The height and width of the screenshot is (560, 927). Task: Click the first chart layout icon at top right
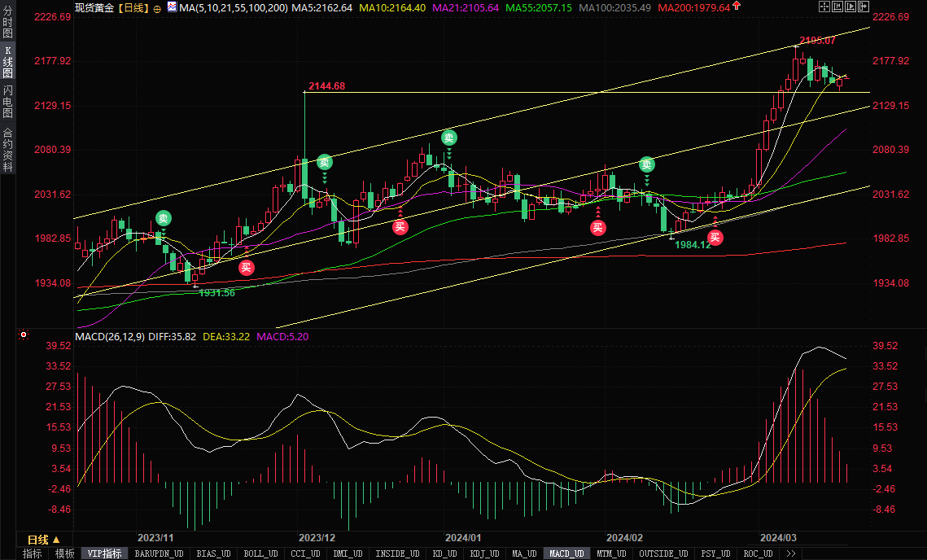[823, 7]
